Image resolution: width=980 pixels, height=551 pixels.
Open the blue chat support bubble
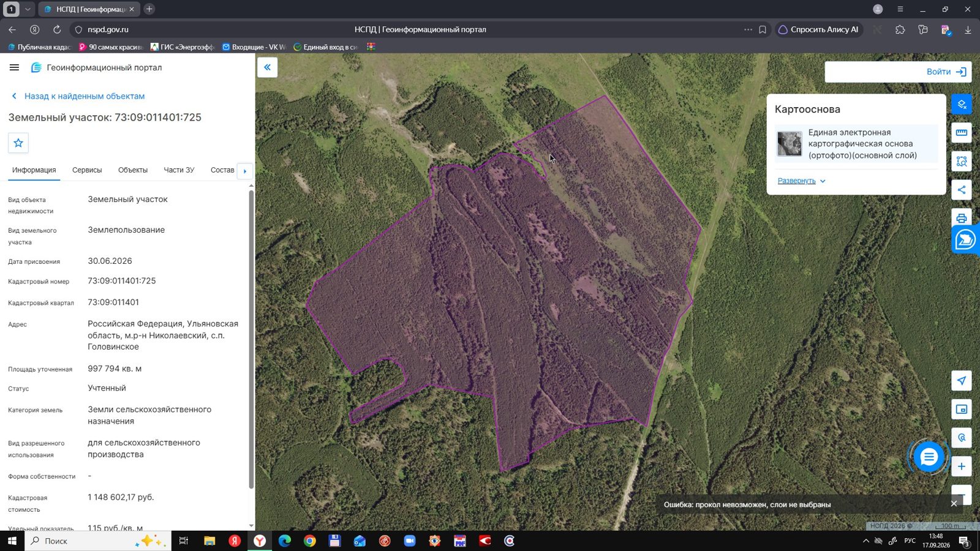[x=929, y=457]
